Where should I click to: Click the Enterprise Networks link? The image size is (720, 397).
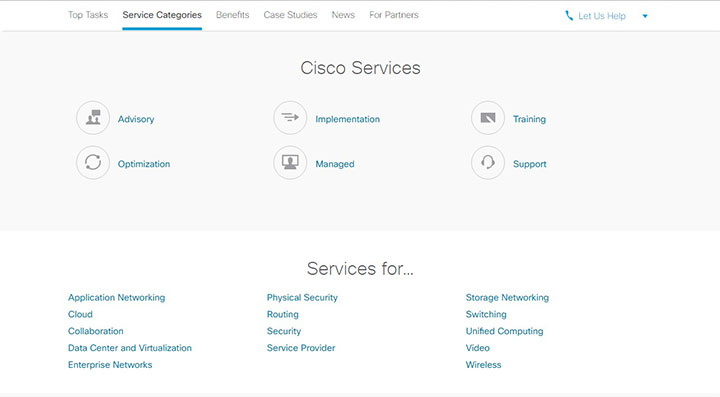tap(110, 365)
